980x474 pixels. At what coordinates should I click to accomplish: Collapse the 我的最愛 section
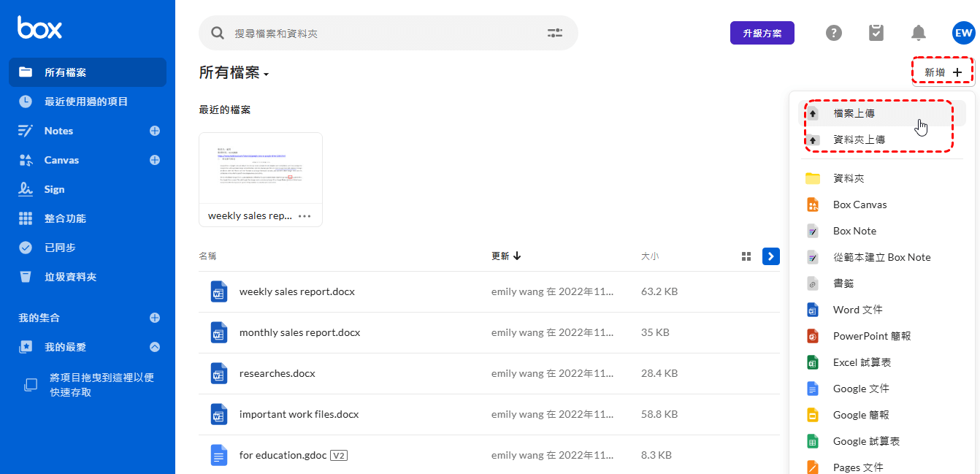[155, 347]
